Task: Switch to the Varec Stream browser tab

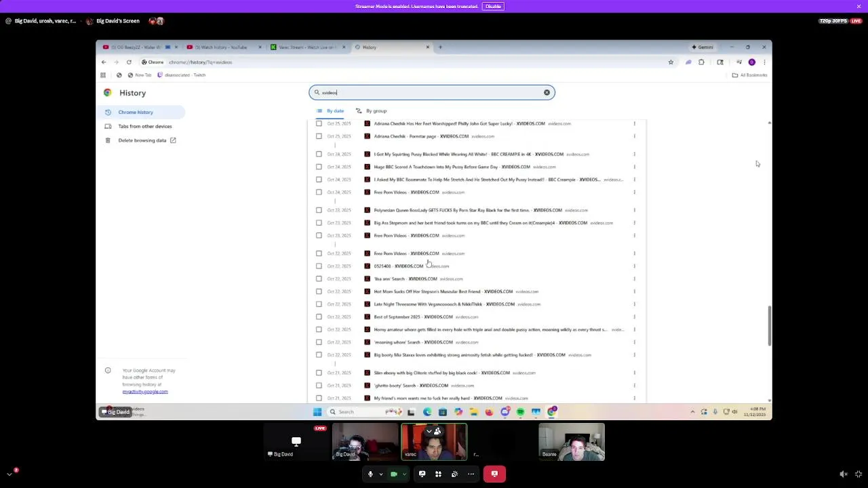Action: coord(308,47)
